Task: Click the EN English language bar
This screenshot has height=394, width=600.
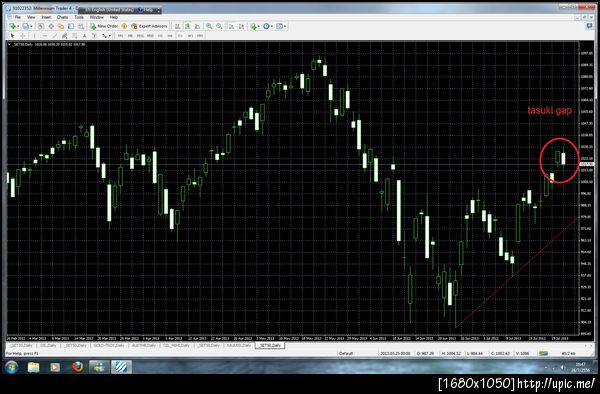Action: [108, 10]
